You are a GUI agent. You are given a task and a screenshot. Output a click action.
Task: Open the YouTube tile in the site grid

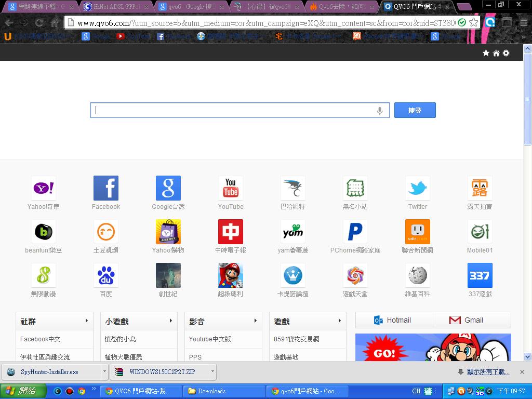point(231,188)
